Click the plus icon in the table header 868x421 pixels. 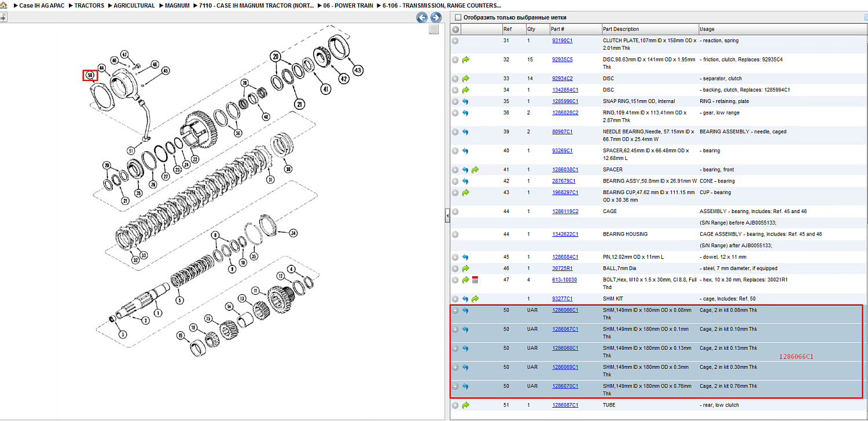point(455,30)
